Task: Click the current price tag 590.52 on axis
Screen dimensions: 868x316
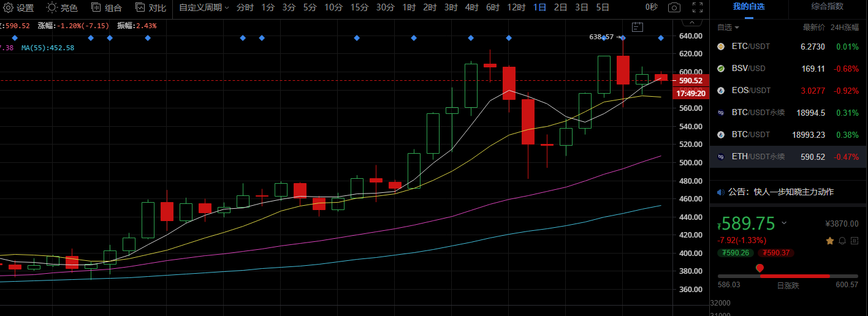Action: click(x=690, y=81)
